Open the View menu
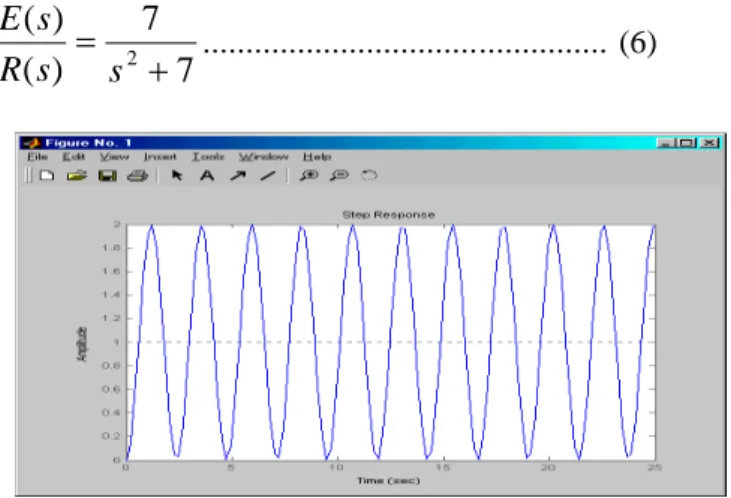 pos(114,157)
